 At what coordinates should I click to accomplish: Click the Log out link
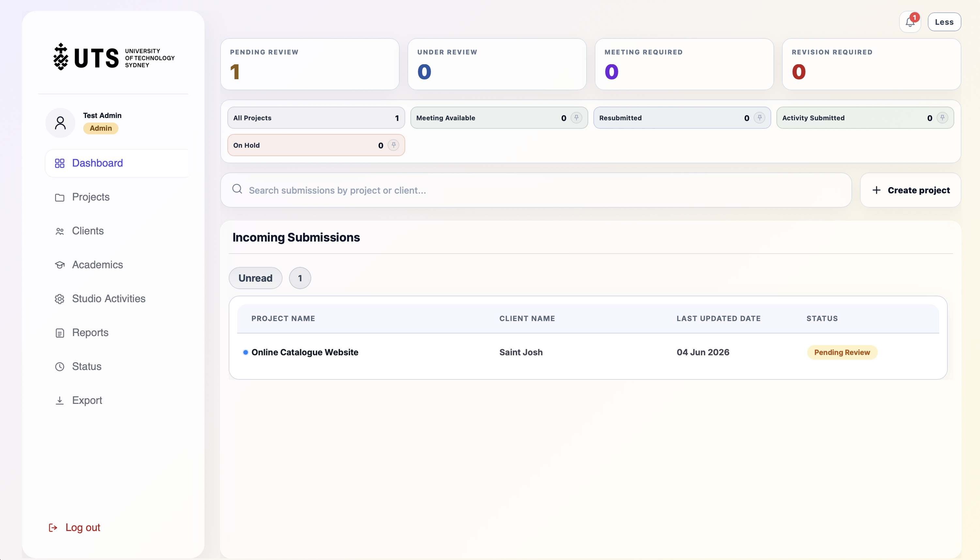[75, 527]
